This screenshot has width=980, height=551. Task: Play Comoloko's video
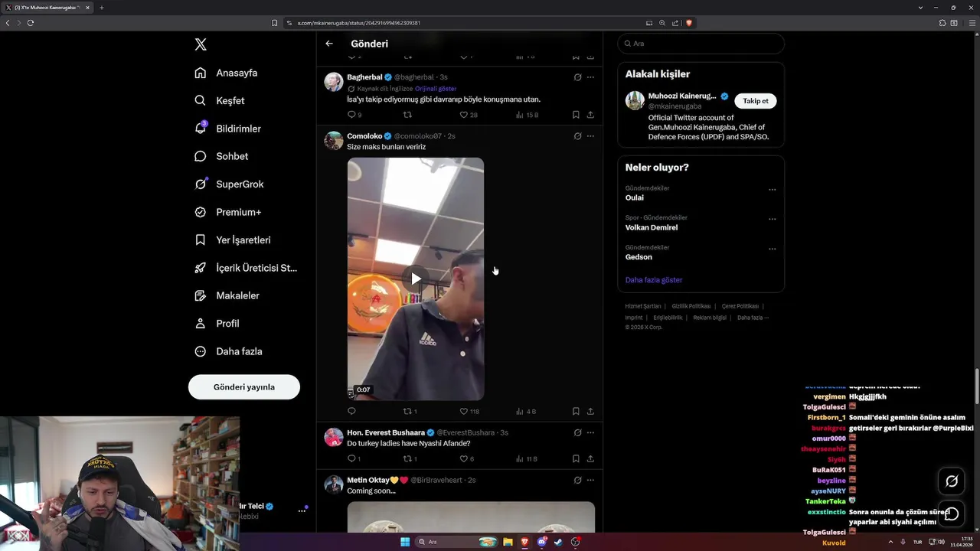point(416,279)
